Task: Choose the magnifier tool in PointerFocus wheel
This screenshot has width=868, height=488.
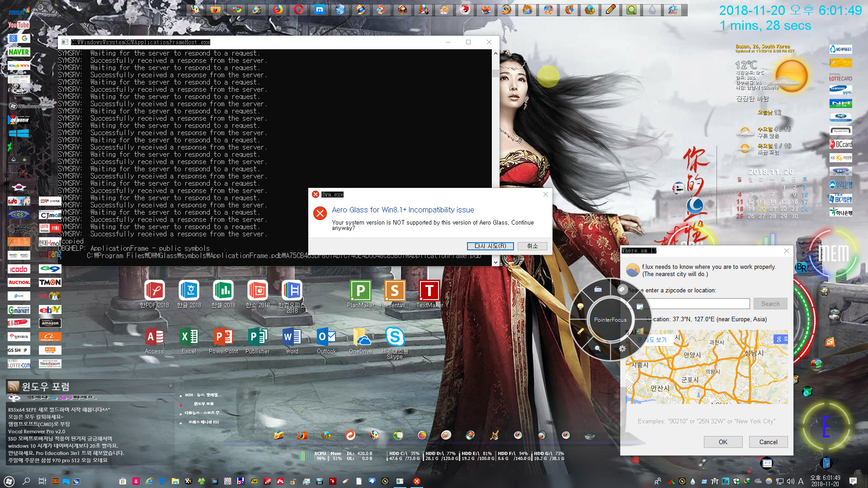Action: pyautogui.click(x=598, y=348)
